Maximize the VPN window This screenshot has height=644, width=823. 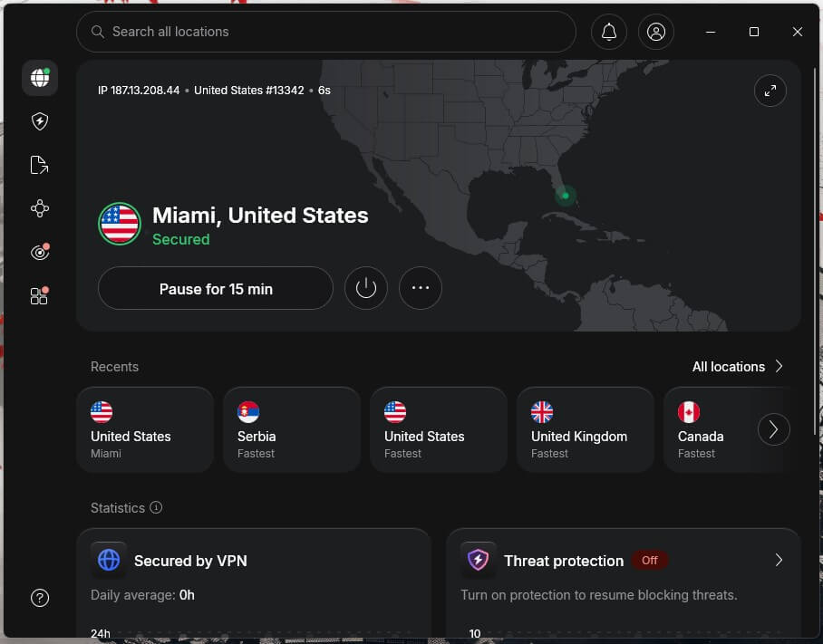pos(754,32)
